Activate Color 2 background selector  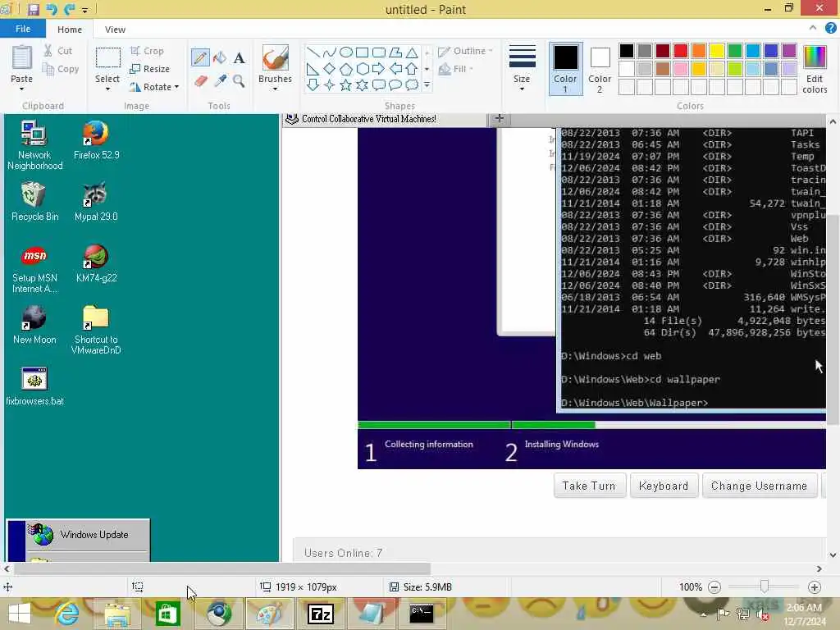coord(600,69)
